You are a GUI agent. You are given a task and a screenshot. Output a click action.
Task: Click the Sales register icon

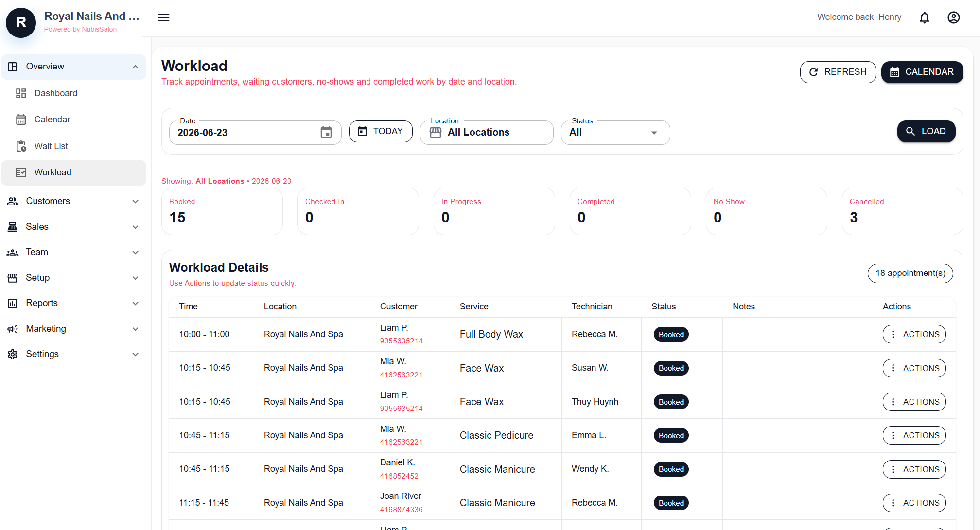[13, 227]
